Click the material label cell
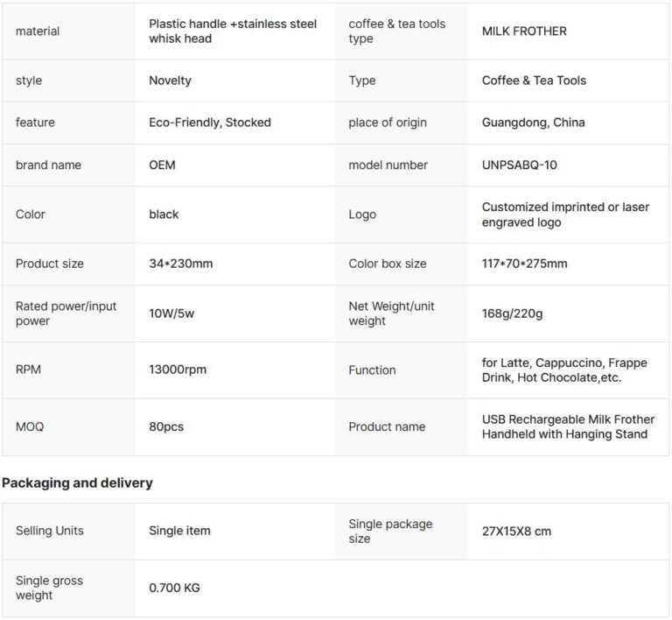This screenshot has width=672, height=620. 68,32
